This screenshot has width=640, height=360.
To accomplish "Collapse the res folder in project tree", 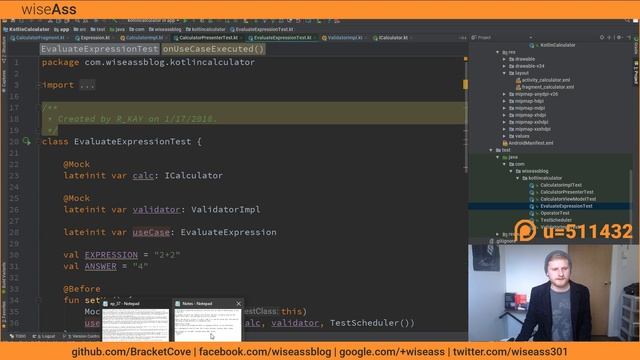I will point(498,52).
